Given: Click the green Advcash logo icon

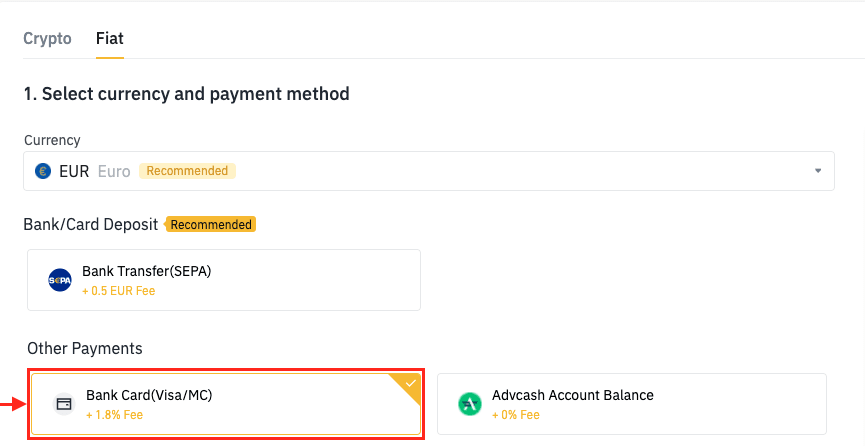Looking at the screenshot, I should (x=469, y=404).
